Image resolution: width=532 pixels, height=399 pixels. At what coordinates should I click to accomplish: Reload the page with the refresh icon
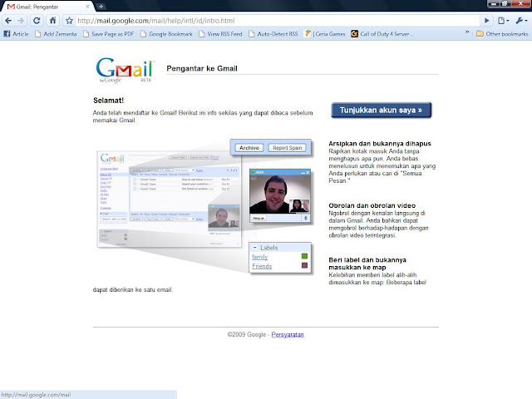(x=37, y=21)
